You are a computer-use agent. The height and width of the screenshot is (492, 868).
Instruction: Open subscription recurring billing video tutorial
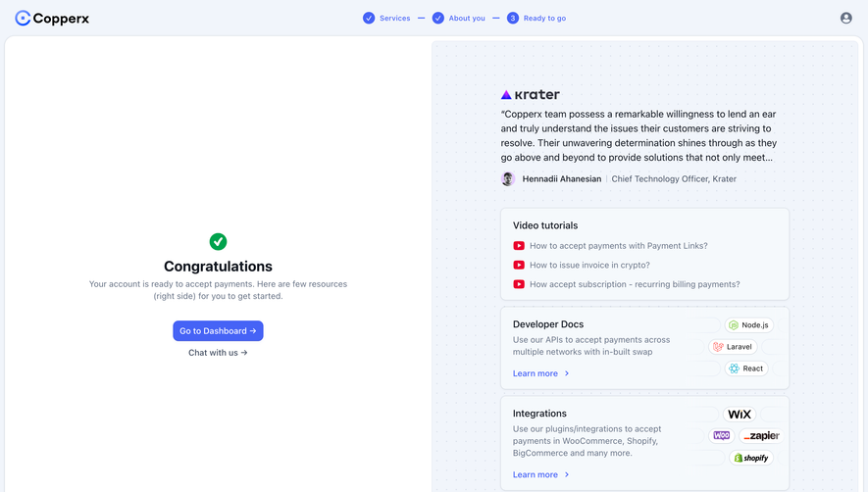[635, 284]
